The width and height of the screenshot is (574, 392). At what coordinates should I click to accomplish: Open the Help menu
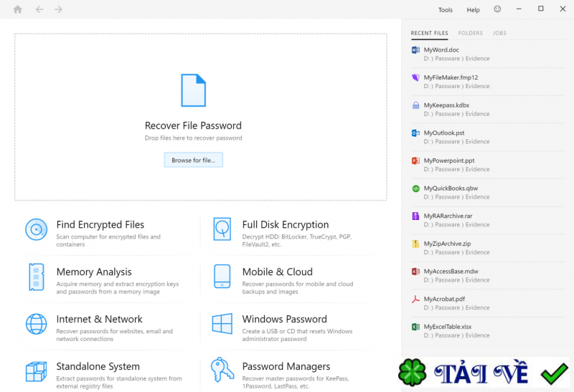pos(473,10)
